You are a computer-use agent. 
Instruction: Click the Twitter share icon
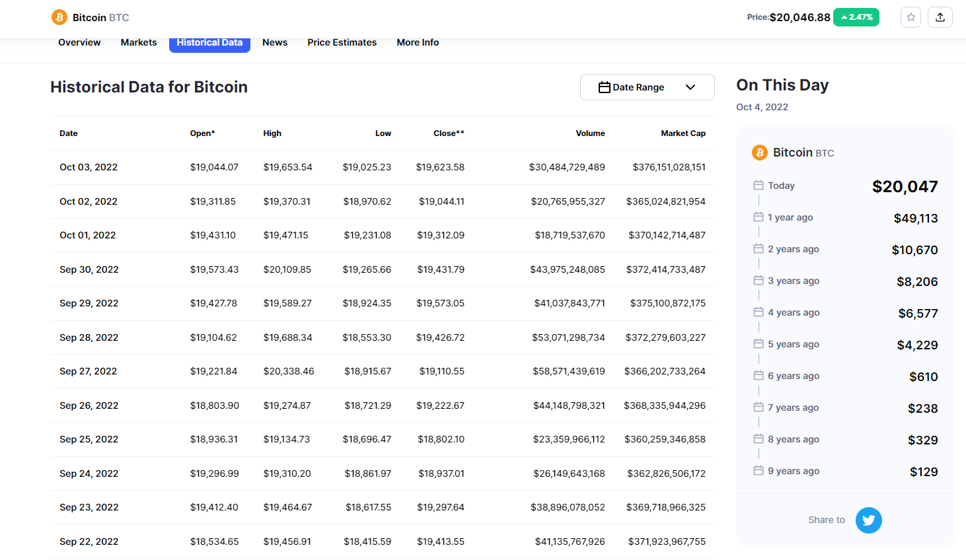point(868,520)
